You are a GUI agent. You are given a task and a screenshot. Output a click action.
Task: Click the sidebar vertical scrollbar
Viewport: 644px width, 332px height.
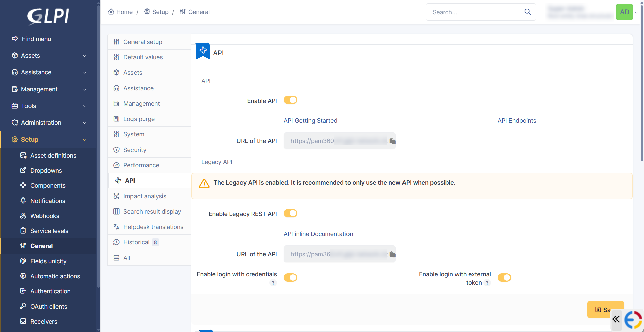pos(98,146)
